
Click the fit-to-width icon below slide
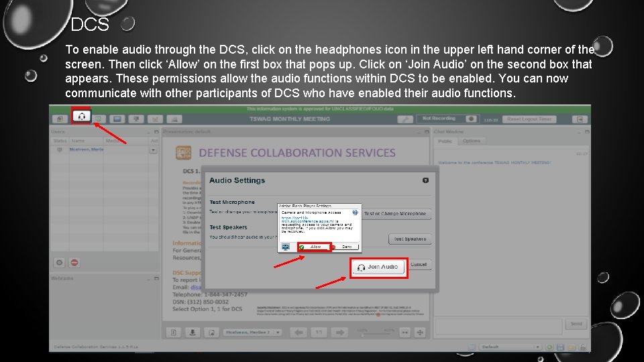point(405,333)
